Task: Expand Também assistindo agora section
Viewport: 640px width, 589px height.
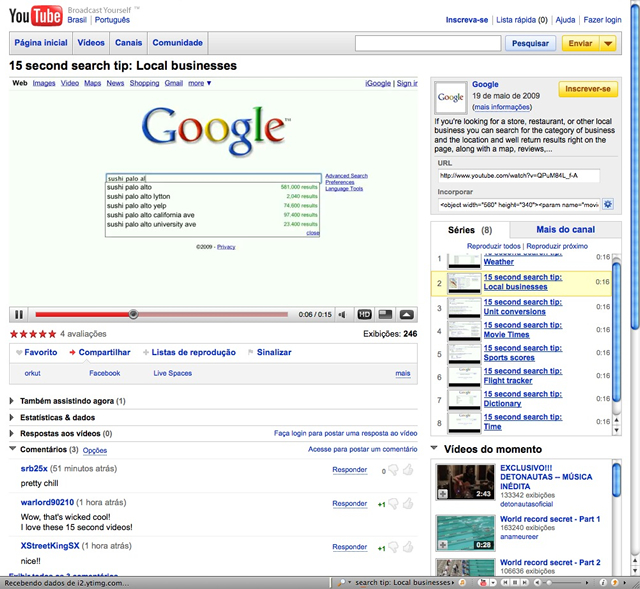Action: coord(12,401)
